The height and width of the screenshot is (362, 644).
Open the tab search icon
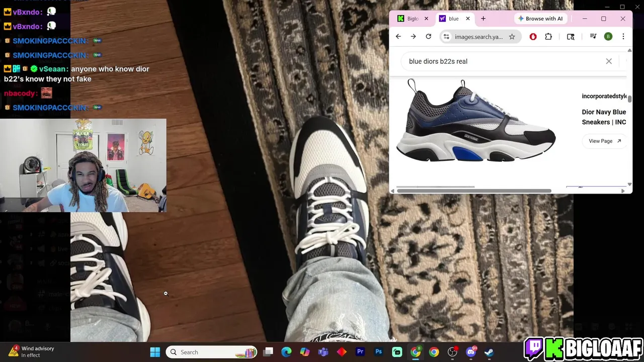coord(571,36)
